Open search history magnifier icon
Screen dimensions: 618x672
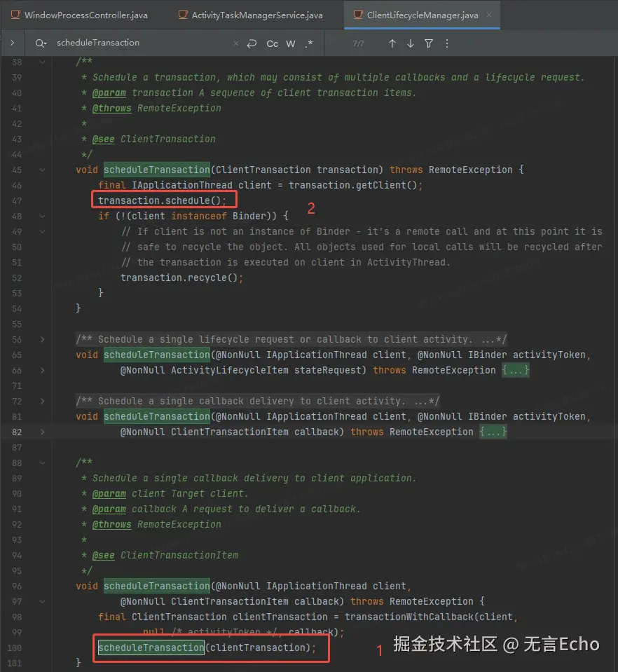[x=41, y=43]
